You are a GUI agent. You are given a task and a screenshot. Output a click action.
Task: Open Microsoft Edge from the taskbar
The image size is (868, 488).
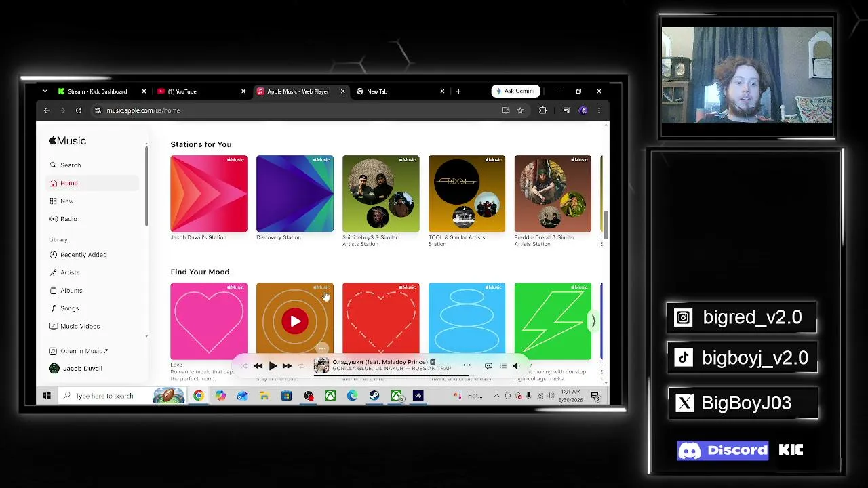[353, 396]
